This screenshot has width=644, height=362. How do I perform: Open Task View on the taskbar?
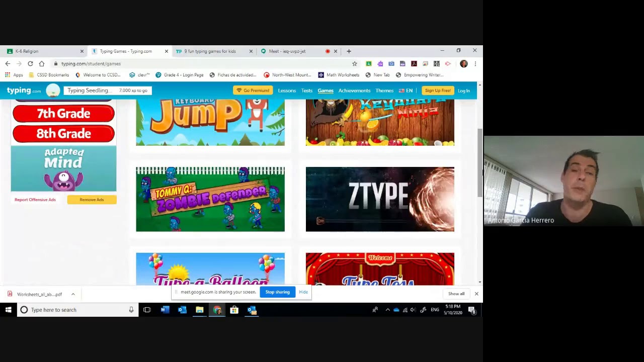tap(147, 310)
